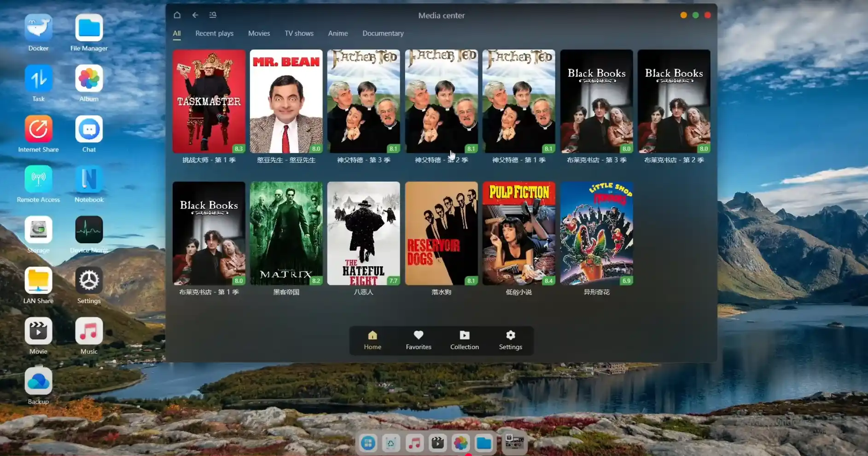Click the title 八恶人
This screenshot has height=456, width=868.
363,292
